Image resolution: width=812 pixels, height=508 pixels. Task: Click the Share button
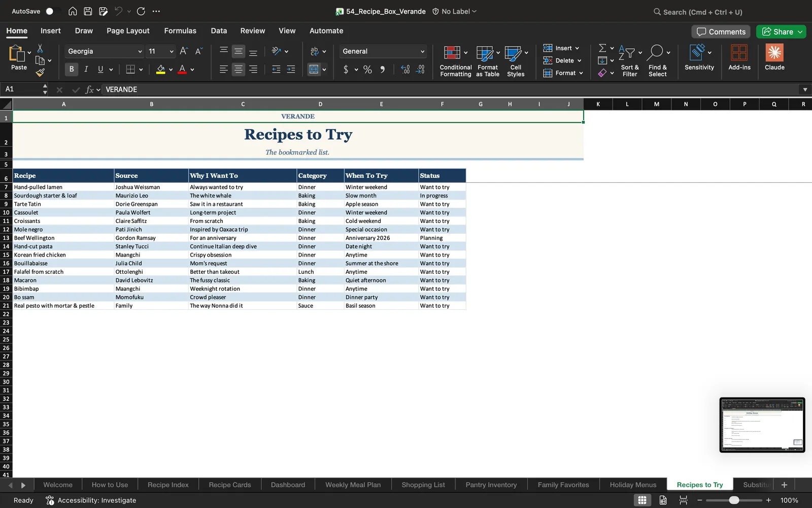(781, 31)
